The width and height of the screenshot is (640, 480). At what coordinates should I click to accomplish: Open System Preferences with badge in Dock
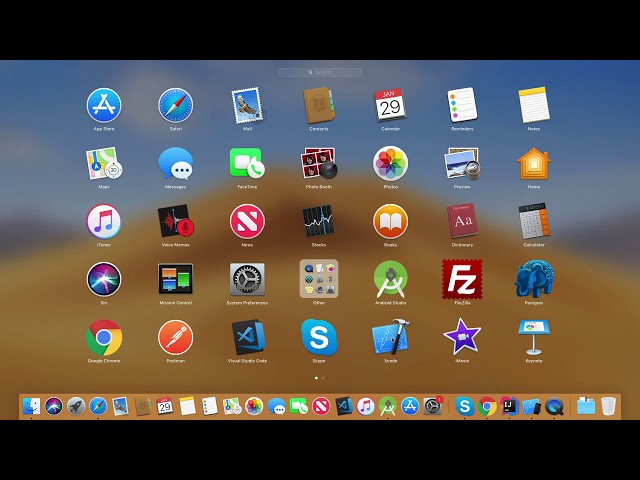(433, 406)
